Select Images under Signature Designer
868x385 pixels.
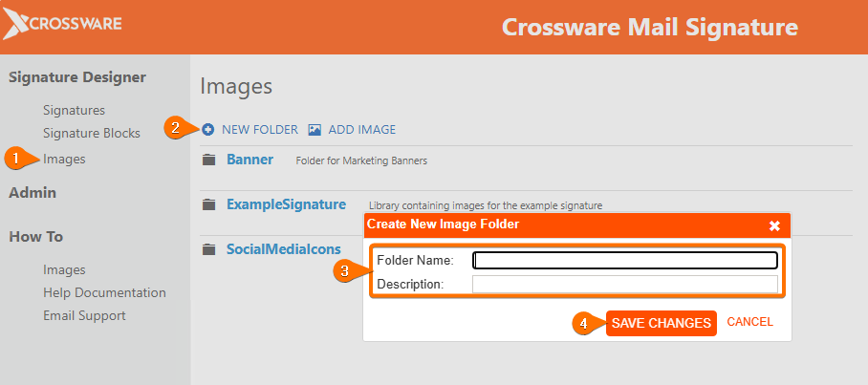pos(64,159)
